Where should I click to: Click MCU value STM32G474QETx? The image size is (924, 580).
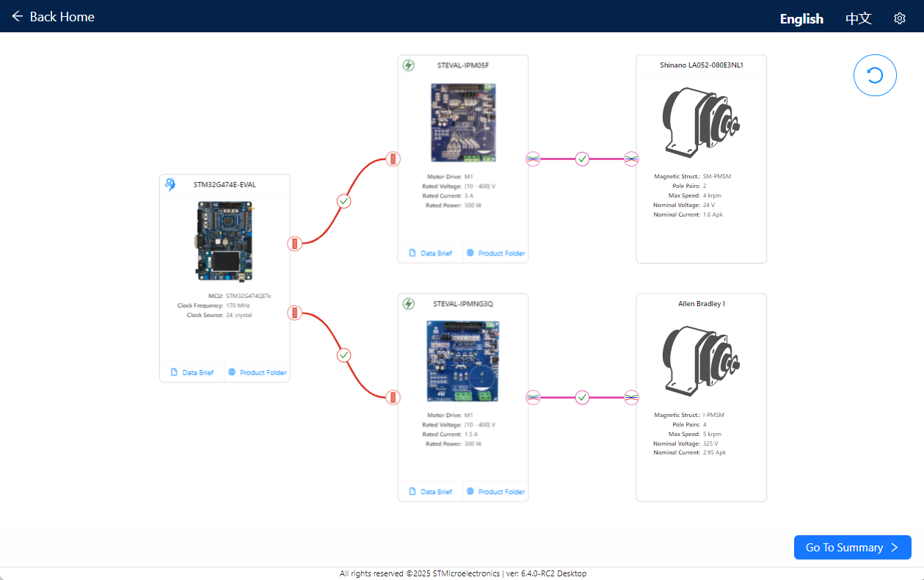(248, 295)
